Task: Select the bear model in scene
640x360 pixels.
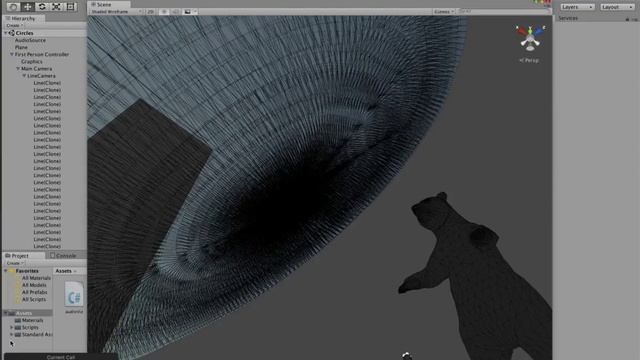Action: point(476,276)
